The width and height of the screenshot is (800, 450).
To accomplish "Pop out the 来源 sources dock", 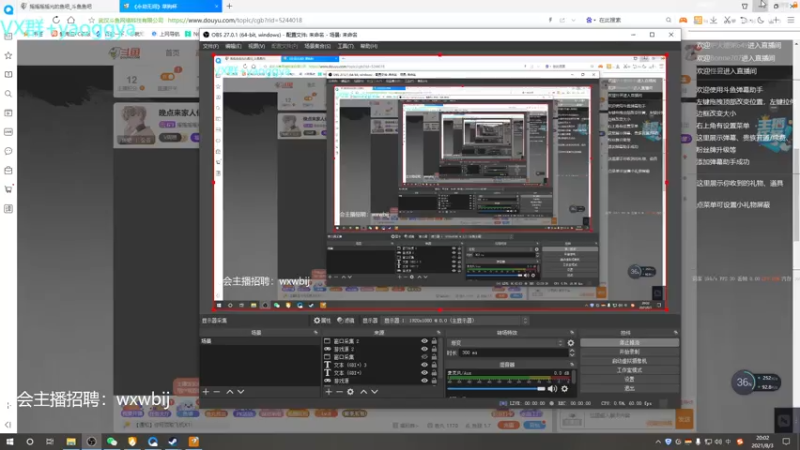I will (438, 333).
